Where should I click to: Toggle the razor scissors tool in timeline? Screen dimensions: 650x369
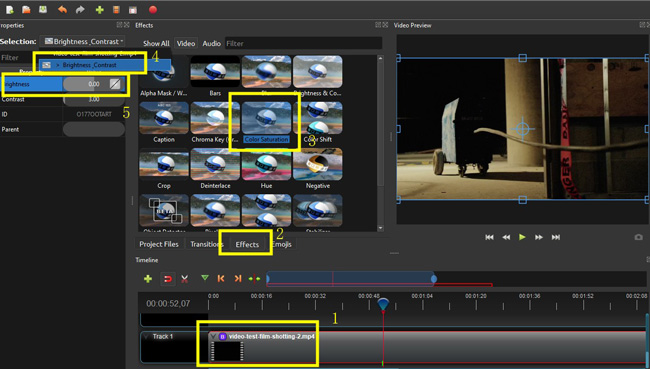(184, 279)
